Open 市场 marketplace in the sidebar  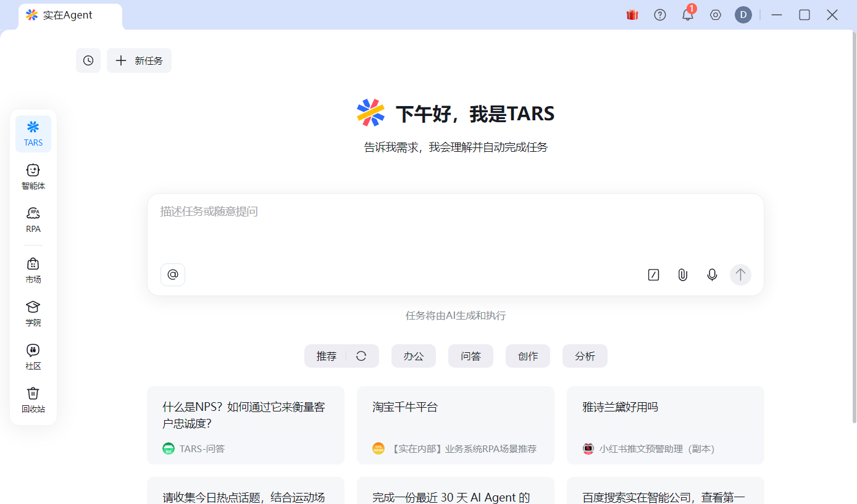coord(33,271)
